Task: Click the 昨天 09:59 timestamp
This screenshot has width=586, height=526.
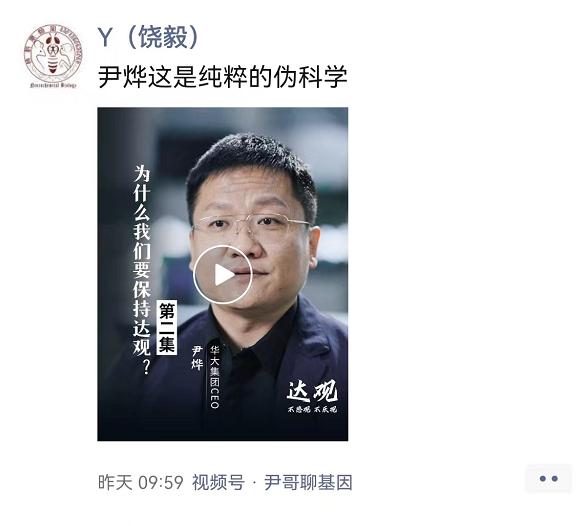Action: (141, 482)
